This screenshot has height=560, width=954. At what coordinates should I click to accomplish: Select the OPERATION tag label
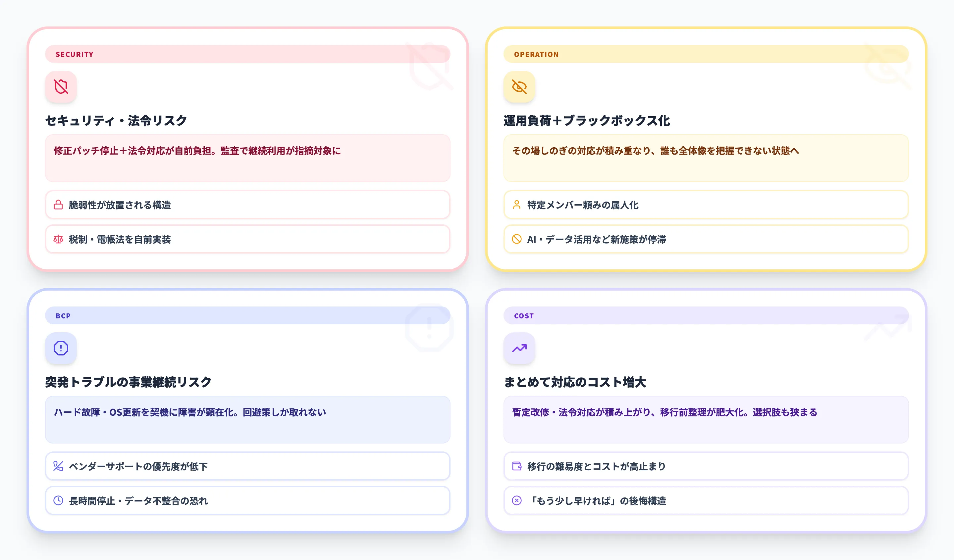point(536,54)
